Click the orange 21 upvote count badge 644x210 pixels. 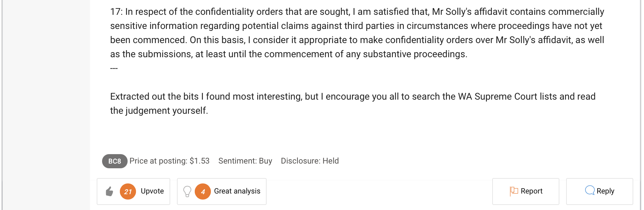pyautogui.click(x=128, y=191)
